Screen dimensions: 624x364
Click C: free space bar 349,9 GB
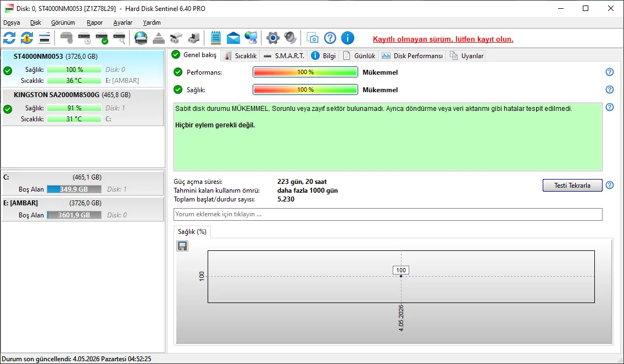coord(74,189)
